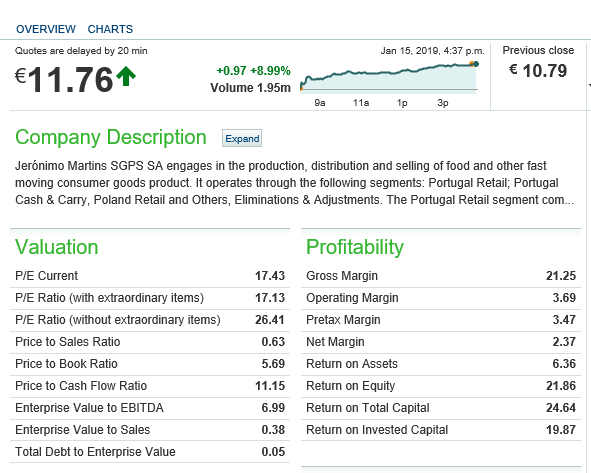Select the Return on Total Capital row

tap(441, 408)
